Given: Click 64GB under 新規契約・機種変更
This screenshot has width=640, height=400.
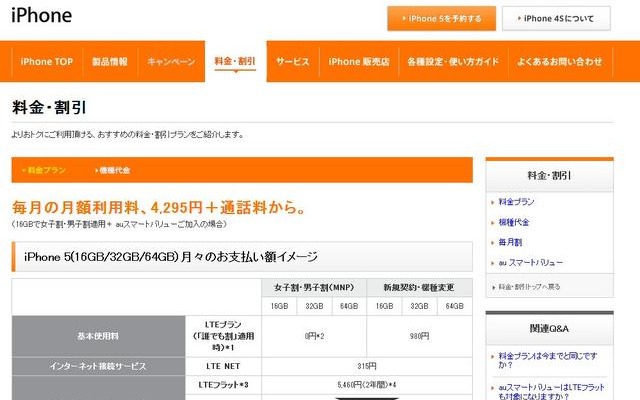Looking at the screenshot, I should [455, 306].
